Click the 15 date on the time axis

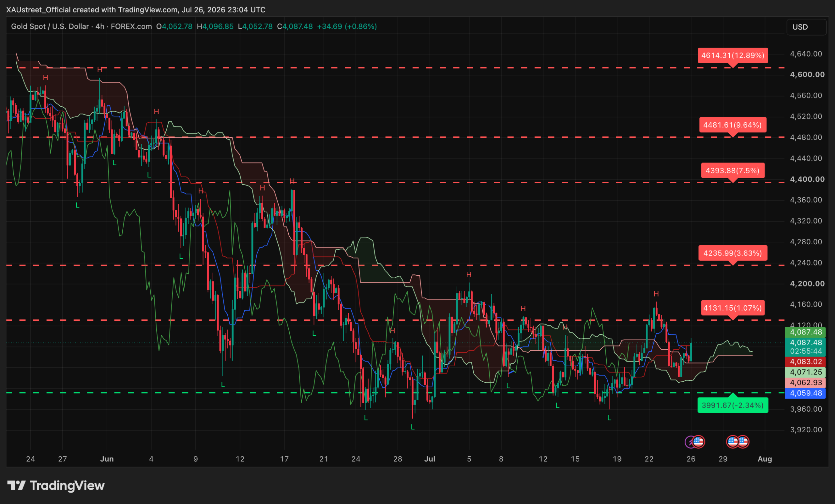575,459
